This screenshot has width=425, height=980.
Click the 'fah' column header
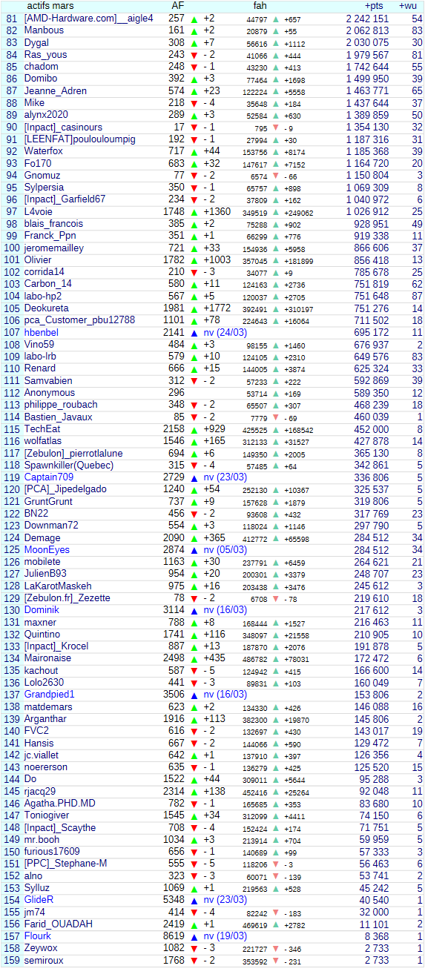coord(260,6)
